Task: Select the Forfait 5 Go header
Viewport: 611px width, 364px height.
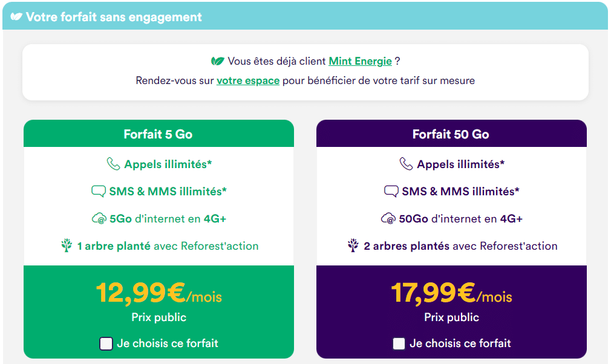Action: (x=158, y=134)
